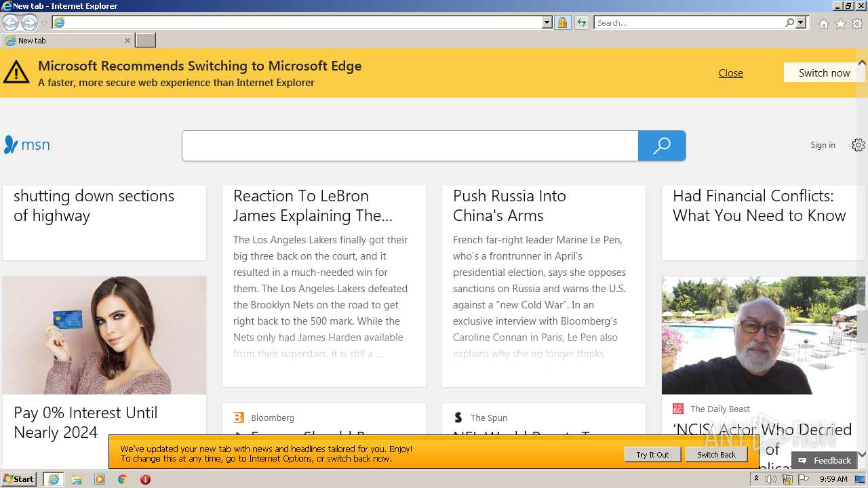Click the Action Center flag icon

(x=804, y=479)
